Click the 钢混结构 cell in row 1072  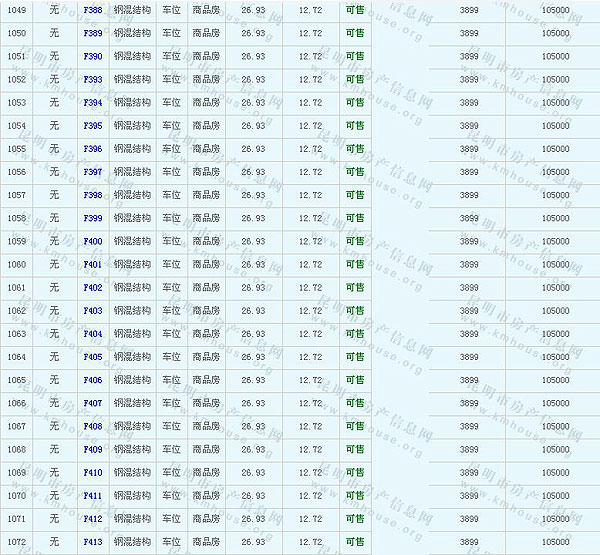(132, 542)
